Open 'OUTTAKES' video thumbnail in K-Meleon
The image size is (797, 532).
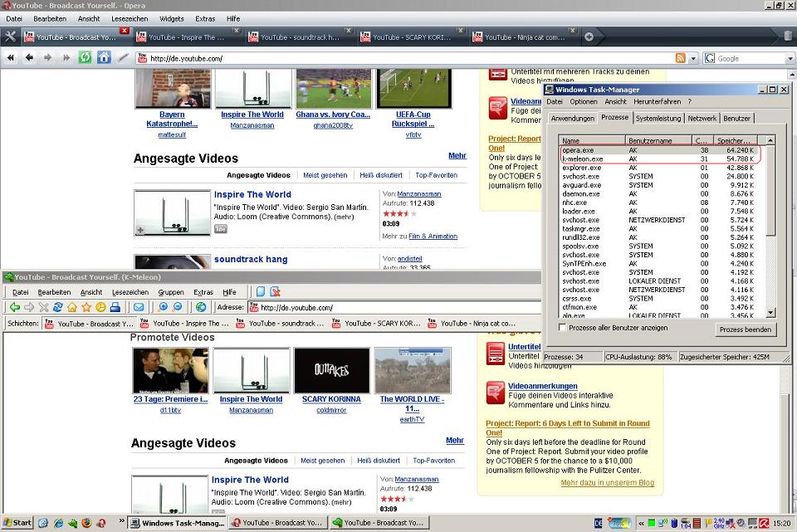[331, 370]
